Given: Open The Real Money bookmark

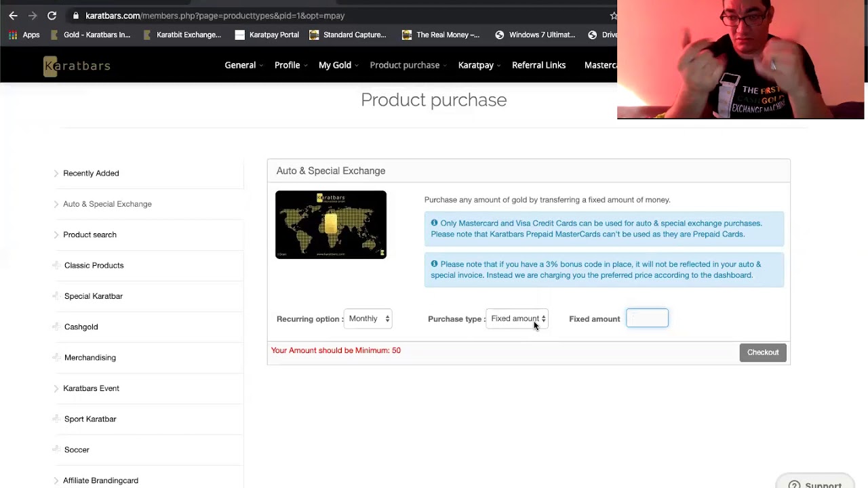Looking at the screenshot, I should (441, 35).
